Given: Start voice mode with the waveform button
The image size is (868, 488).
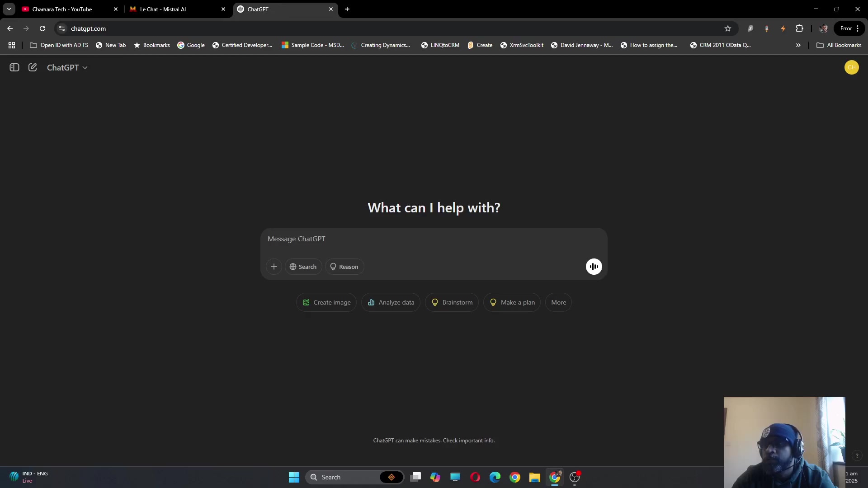Looking at the screenshot, I should [594, 267].
